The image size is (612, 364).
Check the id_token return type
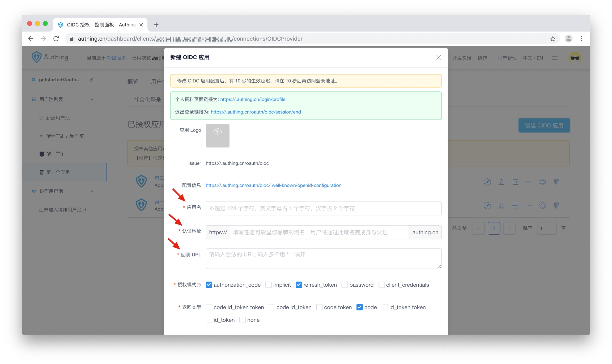(x=209, y=320)
